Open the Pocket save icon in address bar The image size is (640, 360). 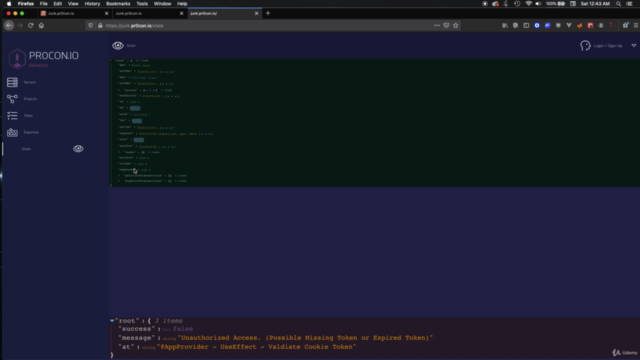(446, 25)
